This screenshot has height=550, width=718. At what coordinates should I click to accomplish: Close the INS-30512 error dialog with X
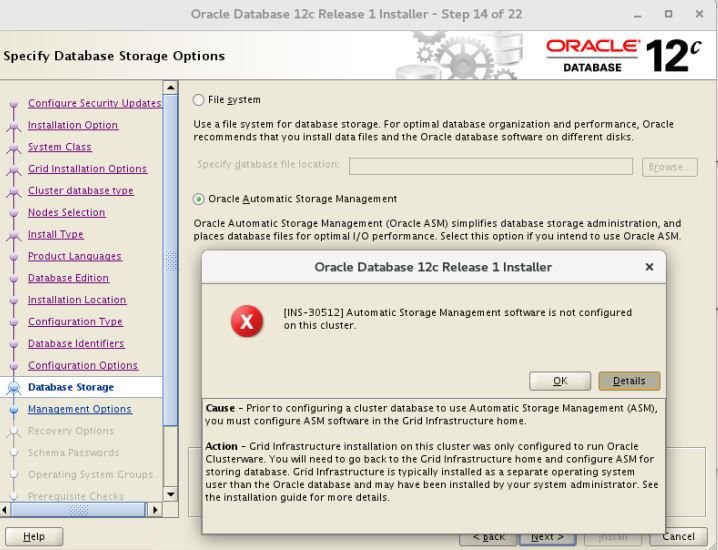tap(649, 267)
